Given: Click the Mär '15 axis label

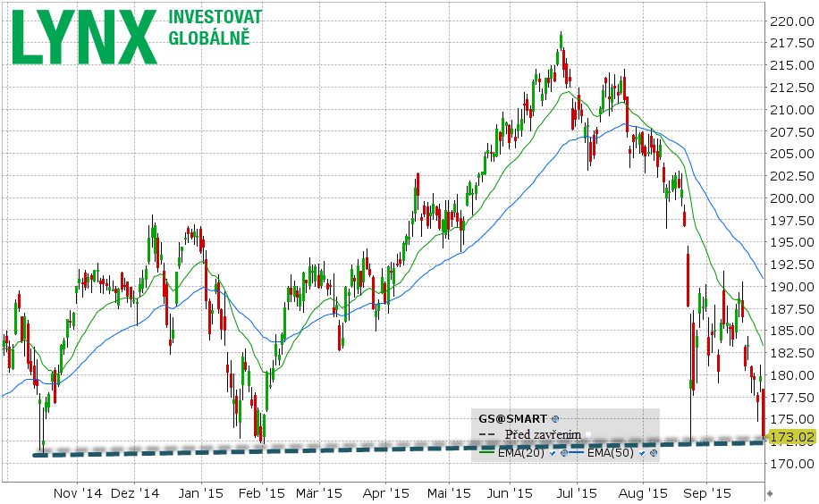Looking at the screenshot, I should pyautogui.click(x=318, y=493).
